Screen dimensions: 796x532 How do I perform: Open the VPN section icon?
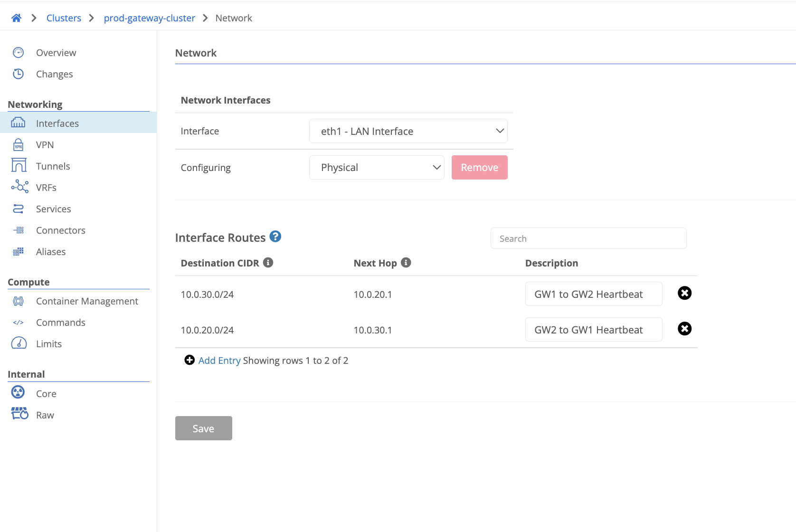click(x=18, y=145)
